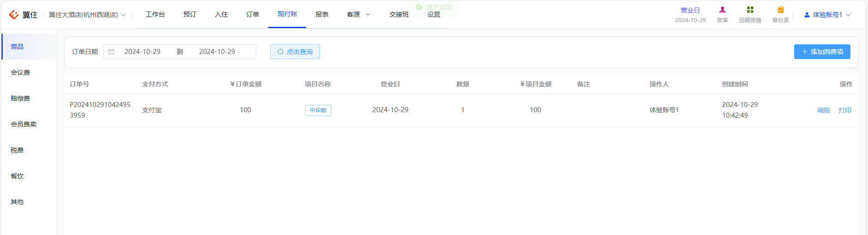This screenshot has height=235, width=868.
Task: Click the end date field after 到
Action: [217, 52]
